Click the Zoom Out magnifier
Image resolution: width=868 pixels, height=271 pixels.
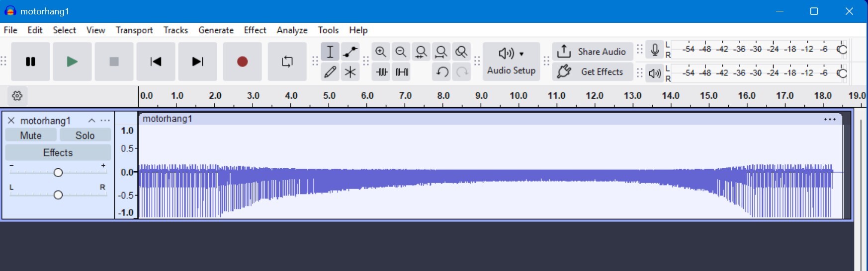[x=401, y=52]
